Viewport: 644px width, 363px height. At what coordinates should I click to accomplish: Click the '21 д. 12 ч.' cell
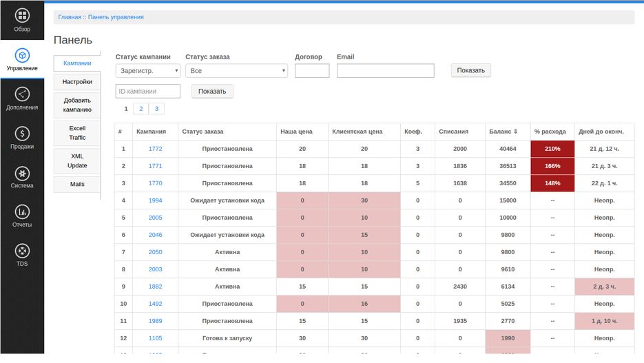604,149
